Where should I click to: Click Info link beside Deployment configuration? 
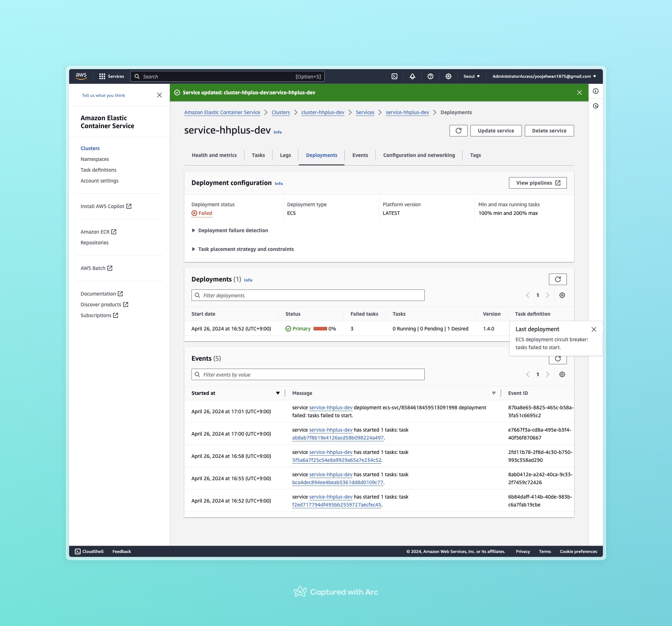pos(279,184)
